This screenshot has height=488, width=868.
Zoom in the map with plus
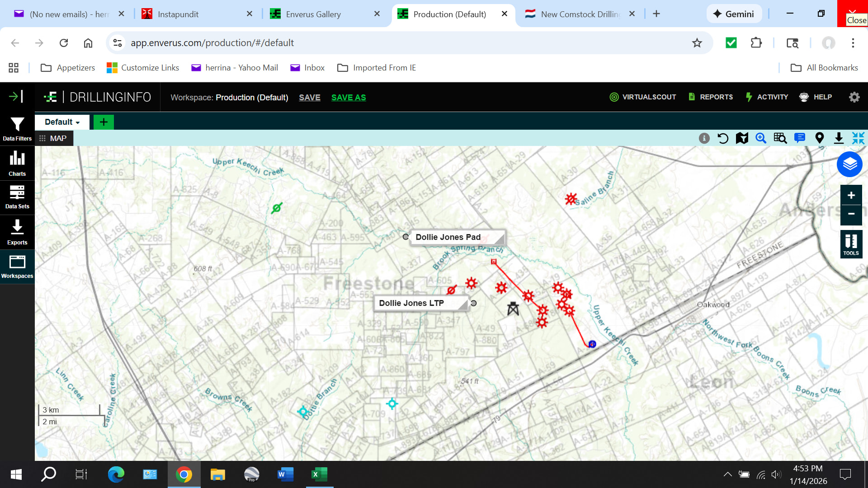851,195
